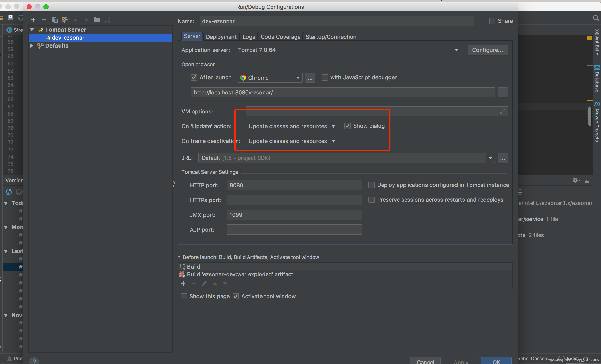Click the JMX port field
Image resolution: width=601 pixels, height=364 pixels.
coord(294,215)
